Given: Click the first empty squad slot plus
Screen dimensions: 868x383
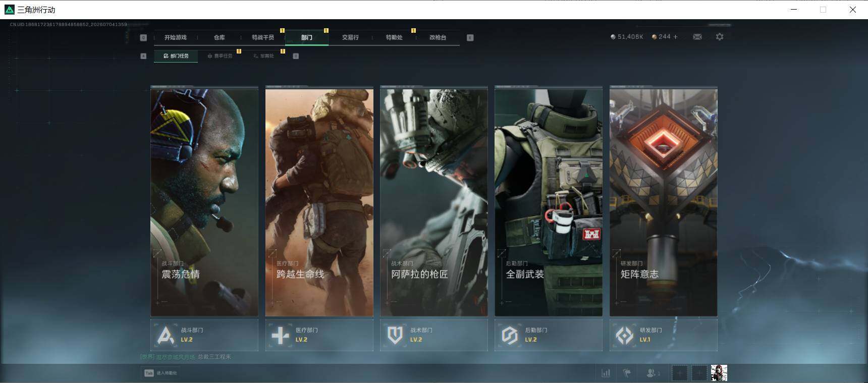Looking at the screenshot, I should [679, 373].
